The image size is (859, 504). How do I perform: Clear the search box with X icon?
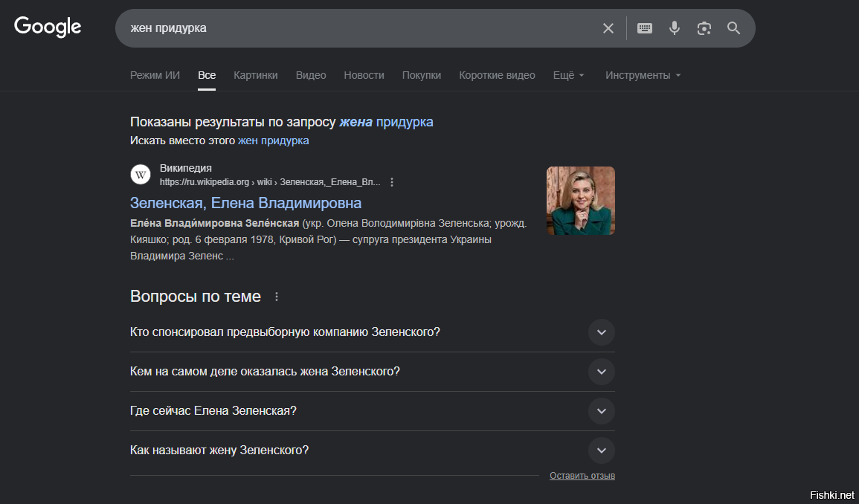pos(608,28)
